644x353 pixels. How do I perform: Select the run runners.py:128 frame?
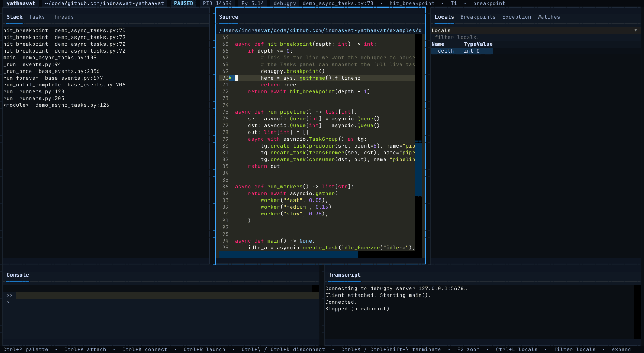(x=34, y=91)
